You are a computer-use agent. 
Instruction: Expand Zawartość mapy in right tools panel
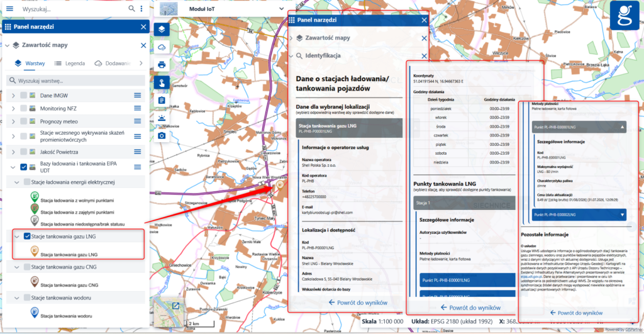[x=291, y=38]
